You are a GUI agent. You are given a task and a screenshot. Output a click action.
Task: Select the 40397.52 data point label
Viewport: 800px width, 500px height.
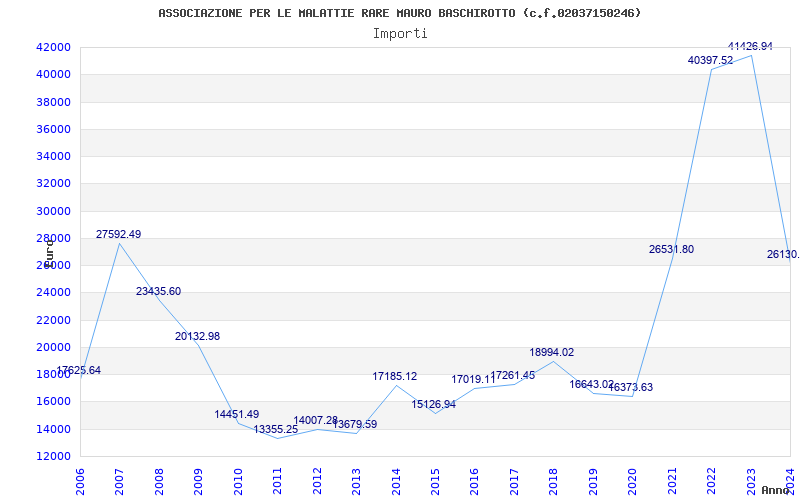[710, 60]
